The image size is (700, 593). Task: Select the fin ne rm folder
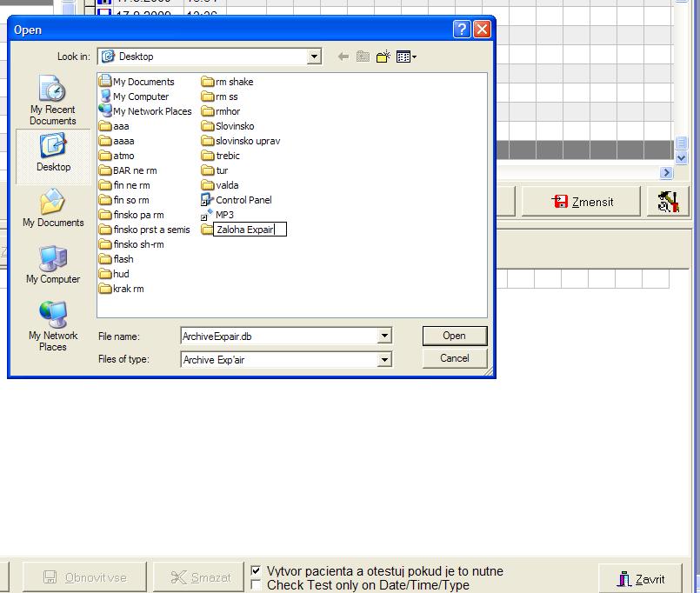pyautogui.click(x=124, y=185)
